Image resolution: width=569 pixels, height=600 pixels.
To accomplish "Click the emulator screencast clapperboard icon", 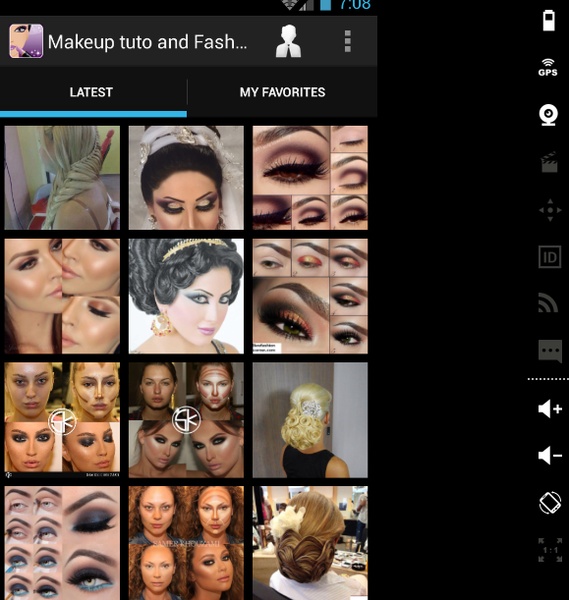I will coord(549,163).
